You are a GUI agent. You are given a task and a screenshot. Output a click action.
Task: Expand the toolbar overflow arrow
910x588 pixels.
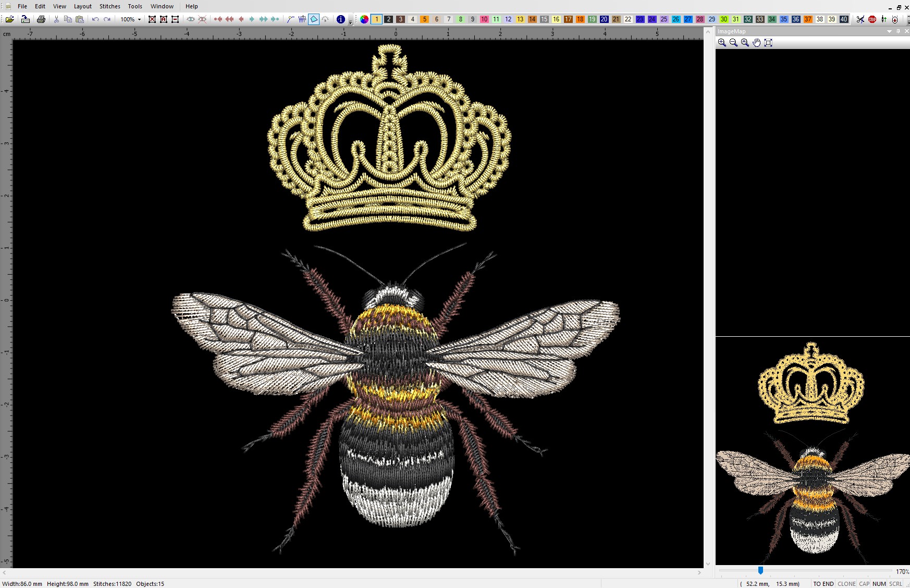tap(350, 22)
